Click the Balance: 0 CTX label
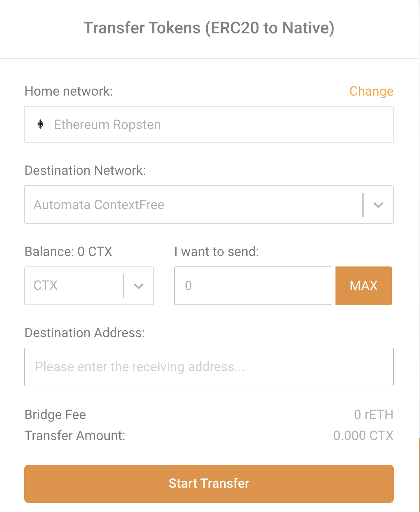The image size is (420, 512). [x=68, y=252]
